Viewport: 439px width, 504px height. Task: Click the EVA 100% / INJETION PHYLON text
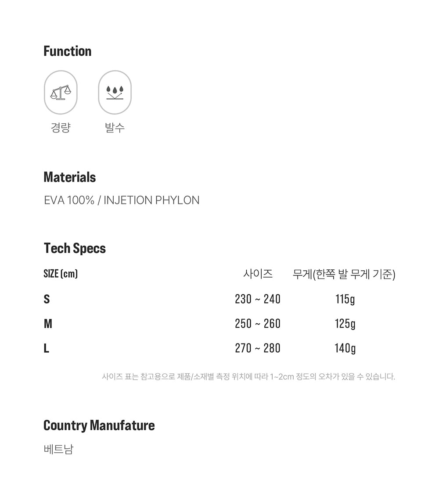[x=122, y=200]
